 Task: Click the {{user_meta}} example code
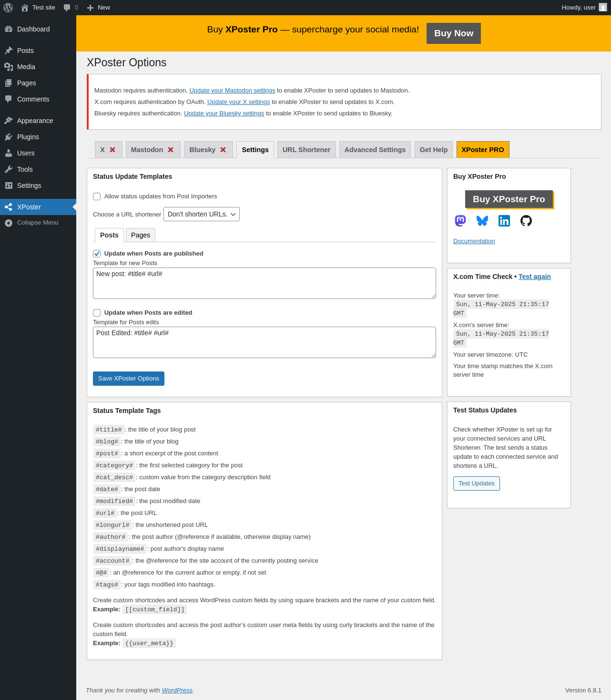click(149, 643)
